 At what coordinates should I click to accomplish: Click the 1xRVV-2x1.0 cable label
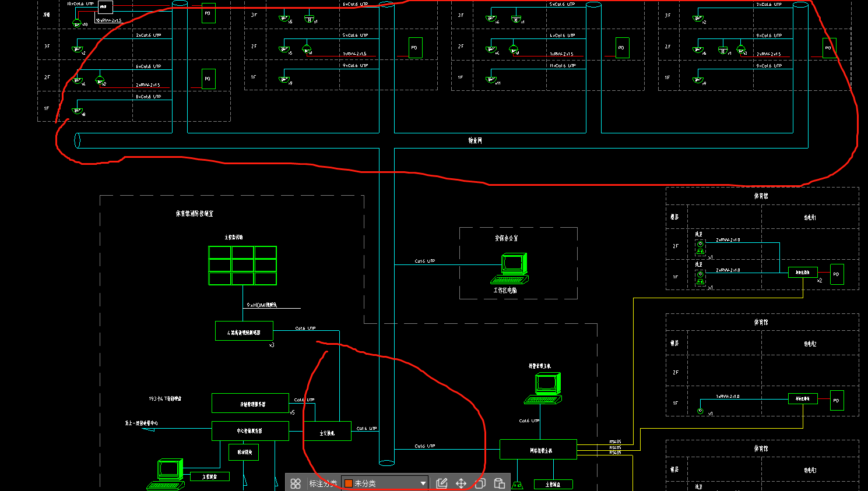728,397
